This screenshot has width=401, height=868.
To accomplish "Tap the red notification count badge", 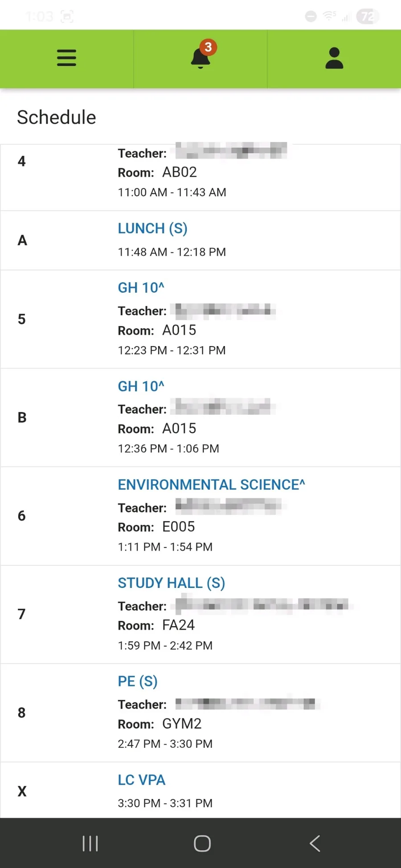I will (208, 47).
